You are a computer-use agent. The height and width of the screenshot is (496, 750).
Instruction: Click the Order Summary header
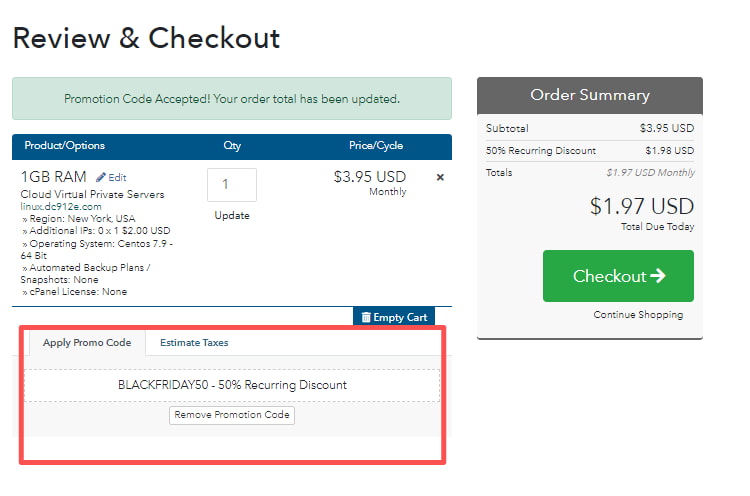pyautogui.click(x=589, y=96)
